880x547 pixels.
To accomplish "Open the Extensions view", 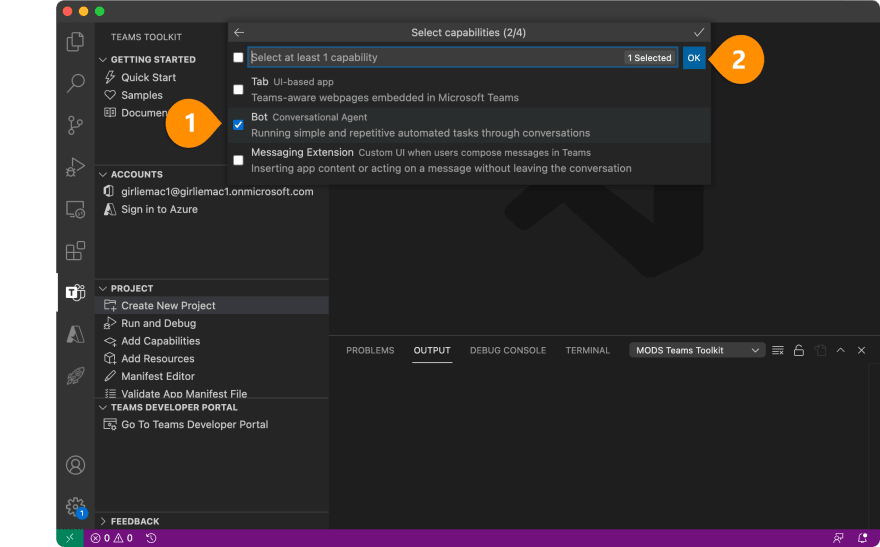I will (x=75, y=251).
